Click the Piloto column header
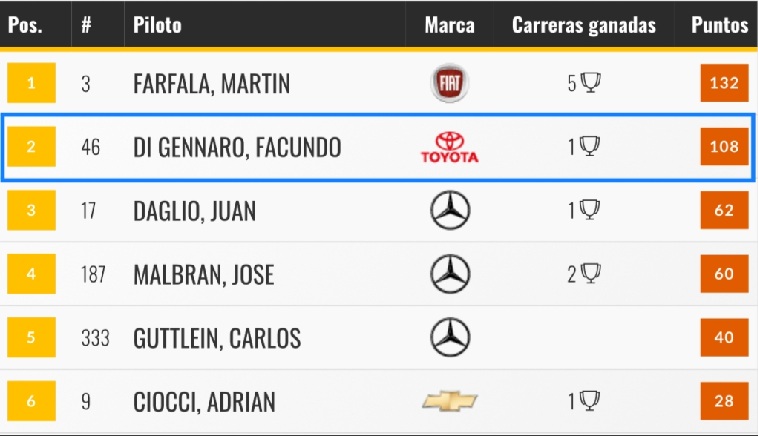This screenshot has height=437, width=758. point(157,25)
